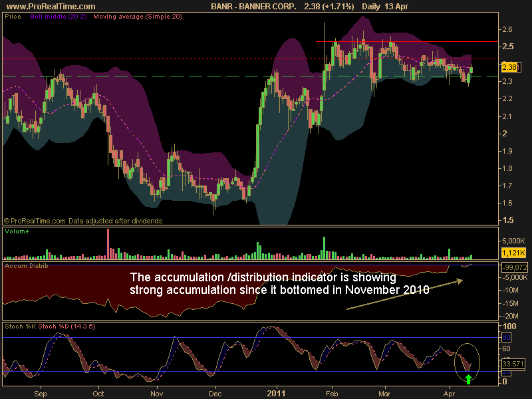This screenshot has height=399, width=532.
Task: Click the Price legend label
Action: point(13,16)
